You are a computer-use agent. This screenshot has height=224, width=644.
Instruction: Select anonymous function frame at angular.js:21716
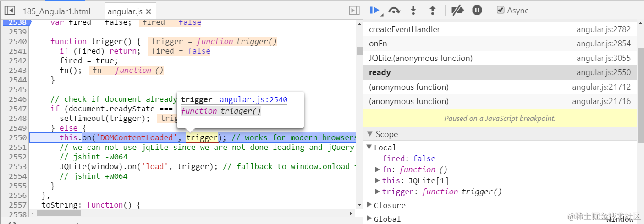tap(500, 101)
